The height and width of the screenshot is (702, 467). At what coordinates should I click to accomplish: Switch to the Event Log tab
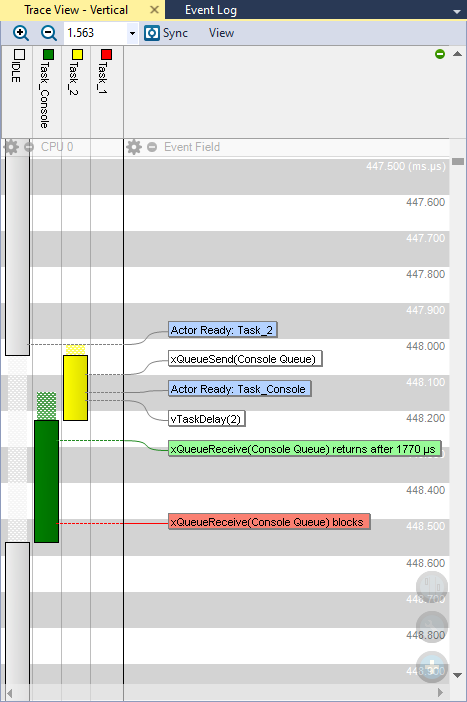tap(211, 10)
